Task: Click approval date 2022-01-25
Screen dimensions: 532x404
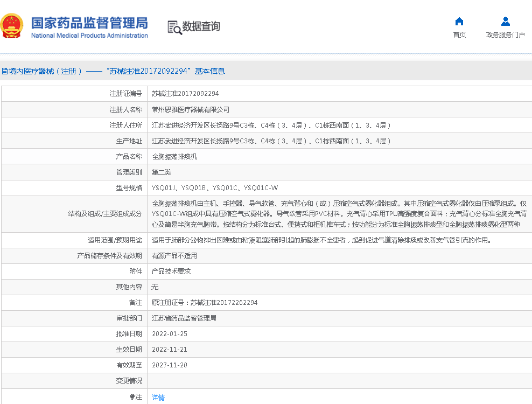Action: [x=170, y=334]
